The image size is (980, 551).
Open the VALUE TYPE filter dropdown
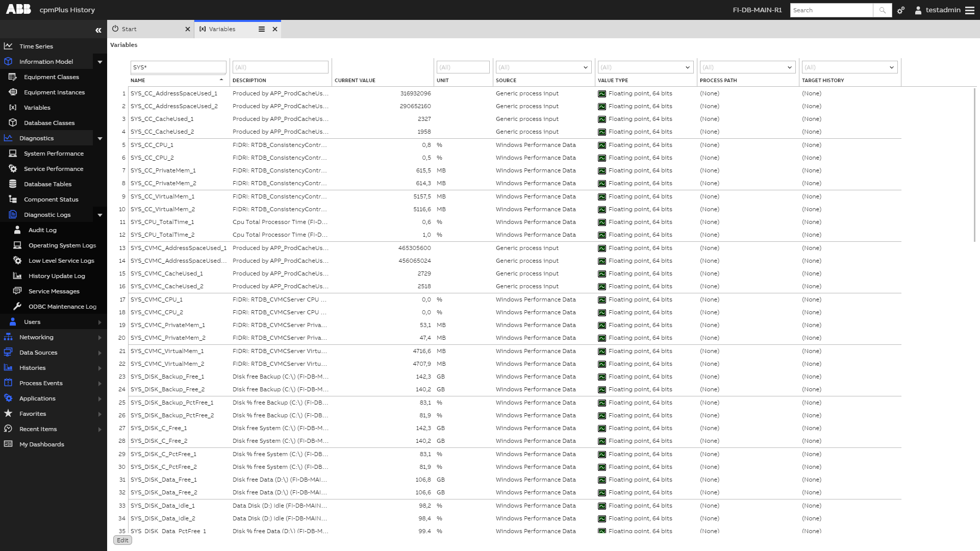687,67
